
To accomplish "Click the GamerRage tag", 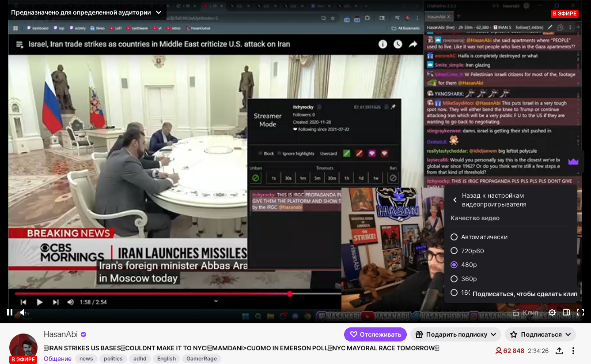I will [201, 359].
